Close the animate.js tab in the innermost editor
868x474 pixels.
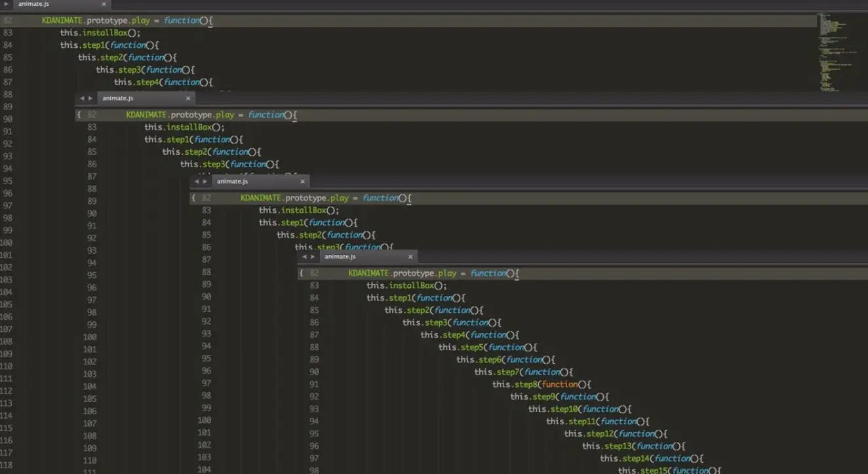click(410, 256)
